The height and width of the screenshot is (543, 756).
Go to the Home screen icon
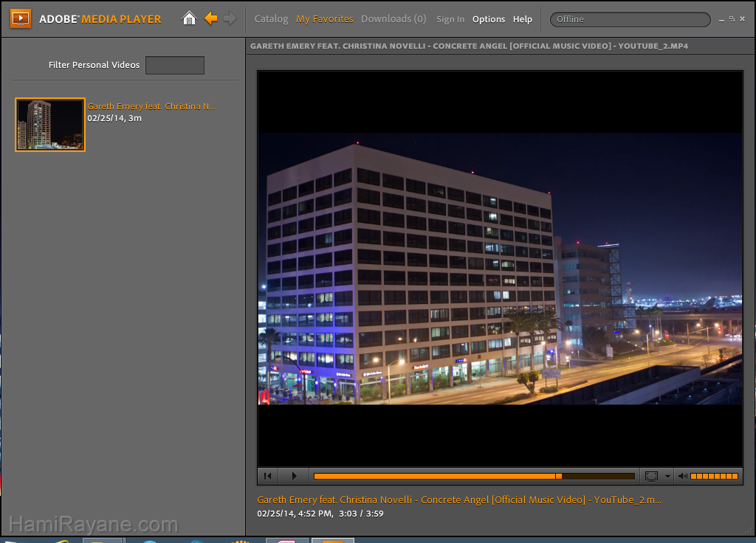point(189,18)
